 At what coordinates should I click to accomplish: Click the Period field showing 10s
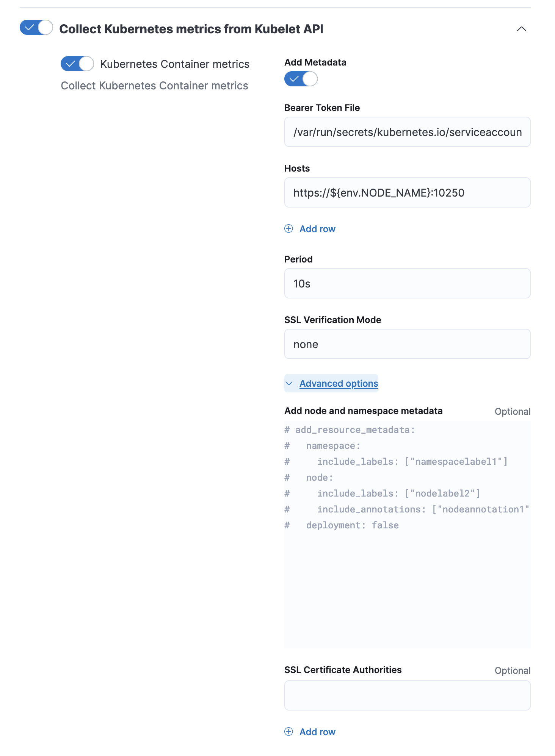point(408,283)
